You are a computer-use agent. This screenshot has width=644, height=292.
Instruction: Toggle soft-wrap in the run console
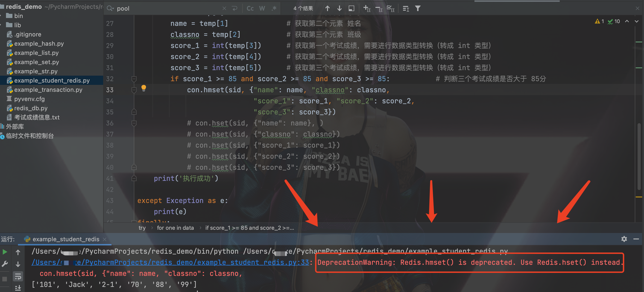click(x=18, y=276)
